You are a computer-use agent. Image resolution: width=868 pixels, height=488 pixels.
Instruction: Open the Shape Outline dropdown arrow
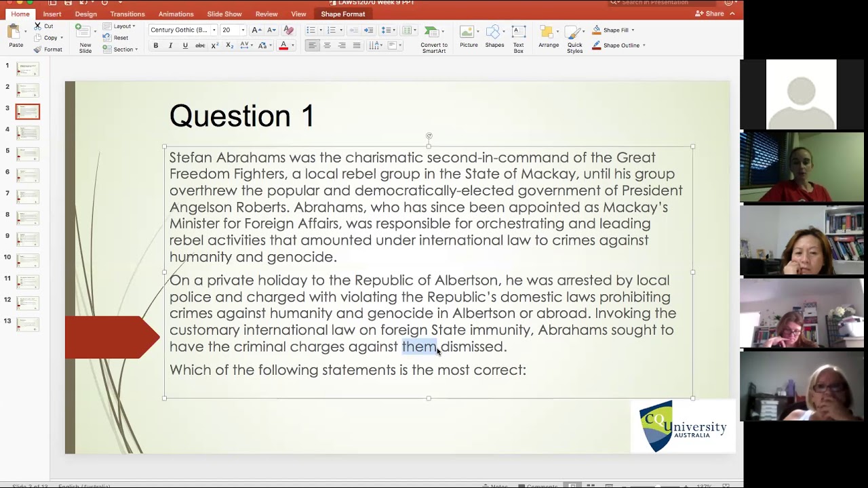coord(644,45)
